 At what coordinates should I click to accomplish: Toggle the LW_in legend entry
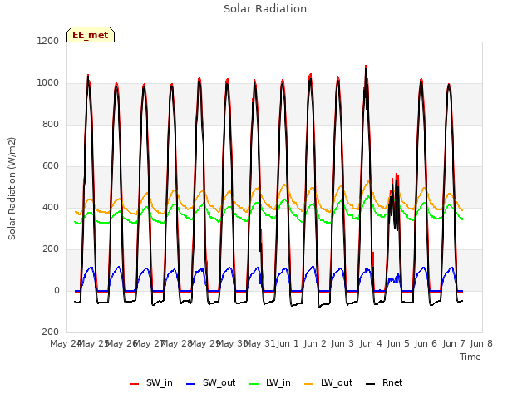point(270,382)
